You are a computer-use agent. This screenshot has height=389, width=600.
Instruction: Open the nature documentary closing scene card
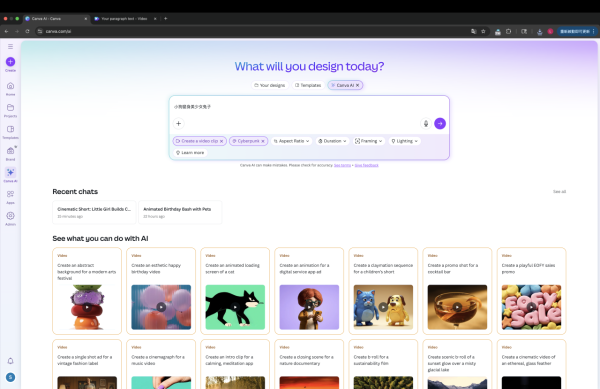(x=309, y=365)
